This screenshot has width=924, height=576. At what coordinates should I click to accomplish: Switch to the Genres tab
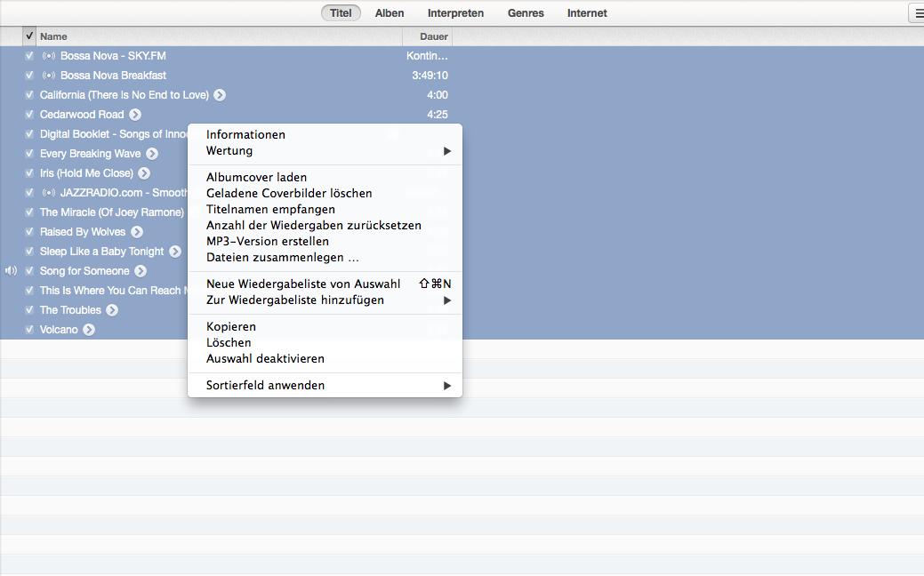pos(526,13)
